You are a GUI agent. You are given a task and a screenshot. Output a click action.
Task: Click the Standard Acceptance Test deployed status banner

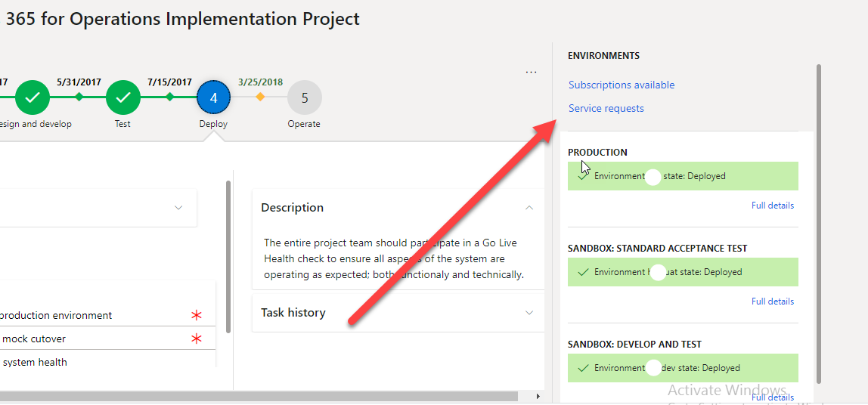(x=683, y=272)
